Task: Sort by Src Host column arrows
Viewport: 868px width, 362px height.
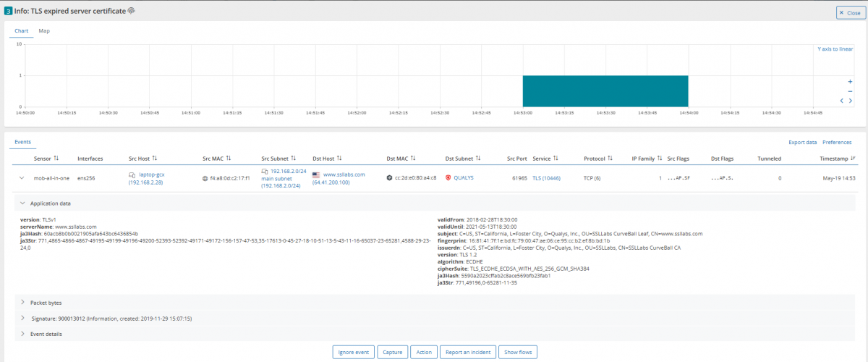Action: pyautogui.click(x=154, y=158)
